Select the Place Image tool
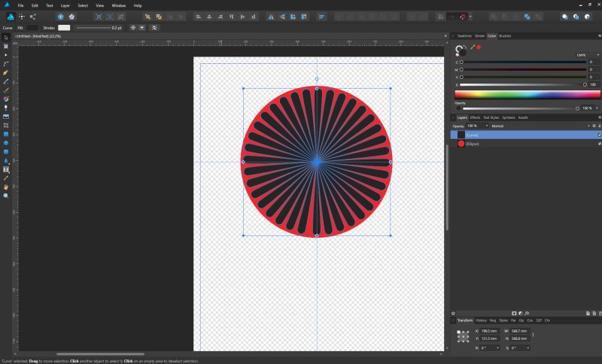 [x=6, y=117]
